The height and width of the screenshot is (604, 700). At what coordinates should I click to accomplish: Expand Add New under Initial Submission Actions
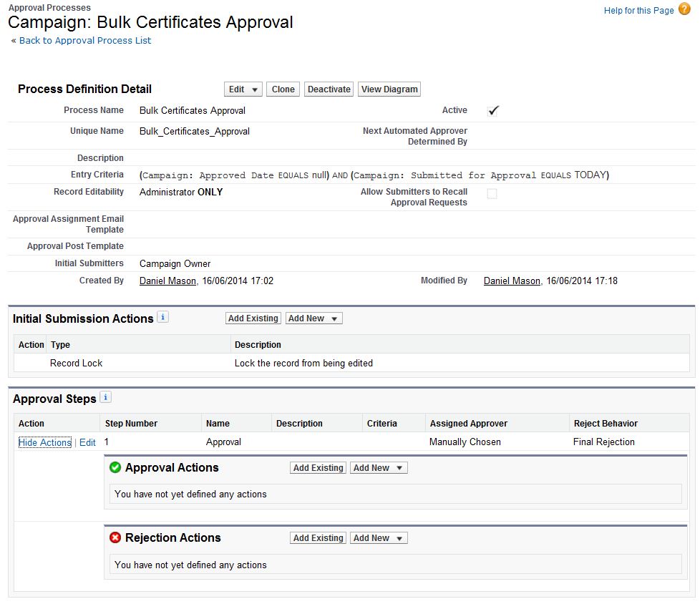[313, 318]
